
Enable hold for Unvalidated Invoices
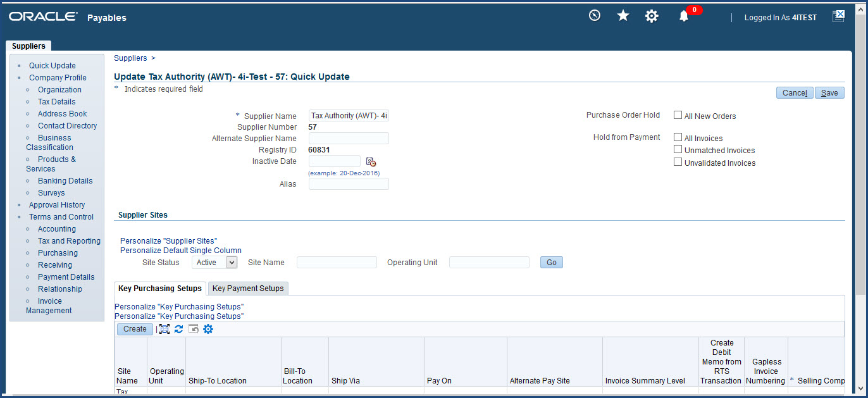(x=678, y=163)
